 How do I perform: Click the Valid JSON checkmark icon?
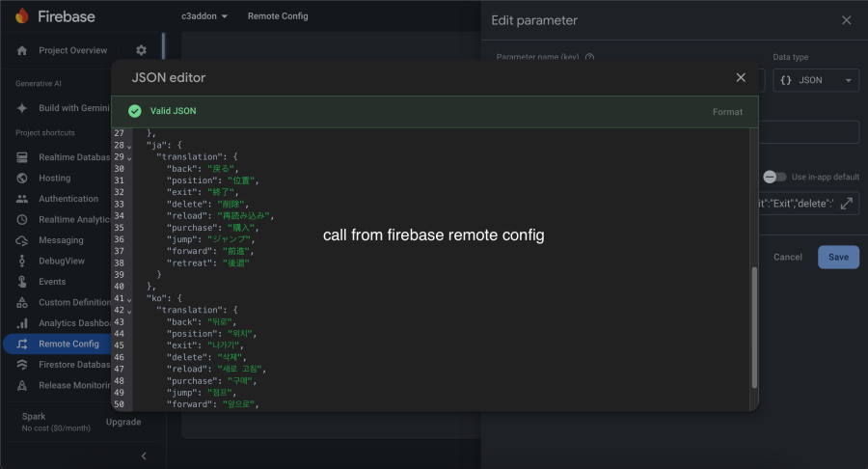click(x=134, y=111)
